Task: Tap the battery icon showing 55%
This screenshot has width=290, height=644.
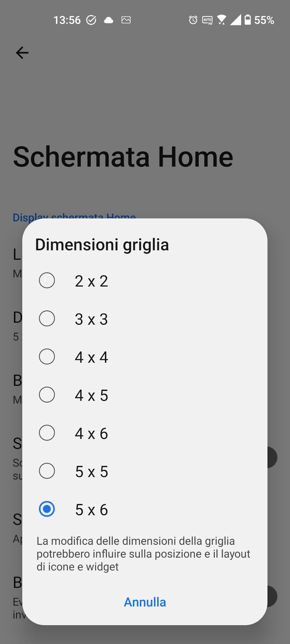Action: point(248,20)
